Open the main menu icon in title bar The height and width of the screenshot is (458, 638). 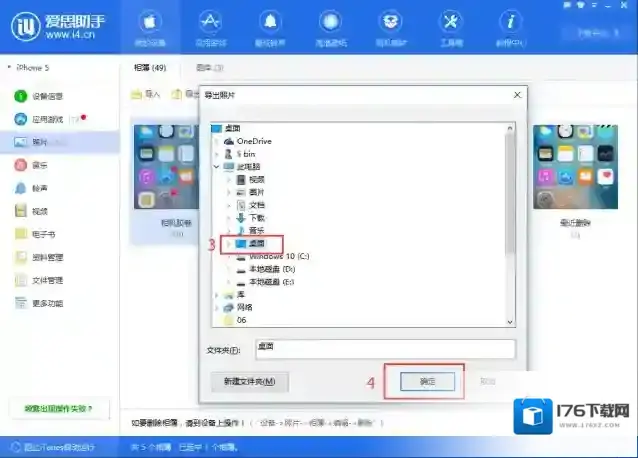594,5
